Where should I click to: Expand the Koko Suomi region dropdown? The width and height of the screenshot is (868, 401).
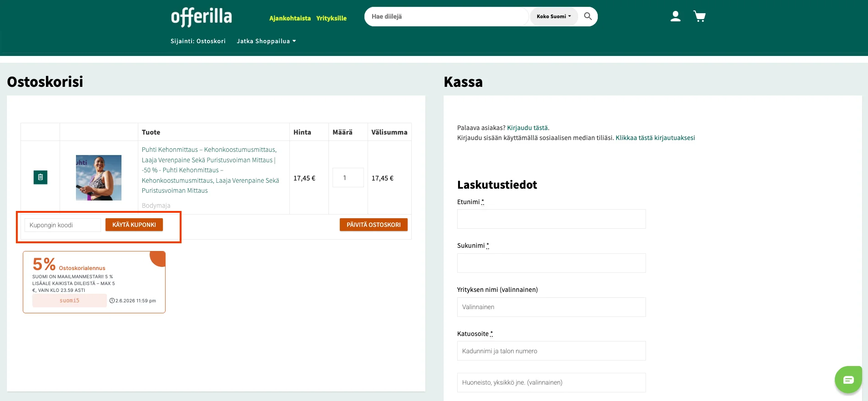click(x=554, y=16)
